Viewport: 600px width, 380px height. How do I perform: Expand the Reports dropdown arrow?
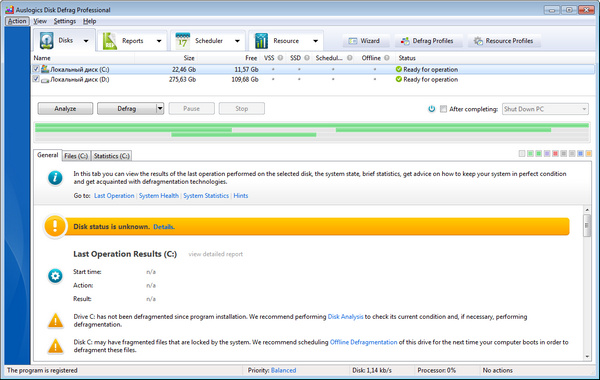coord(159,41)
